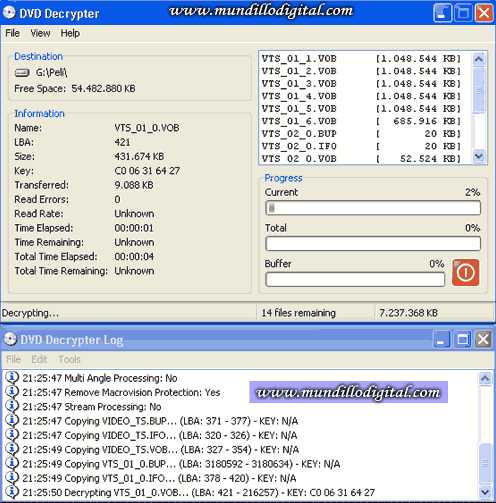Open the View menu in DVD Decrypter

40,33
